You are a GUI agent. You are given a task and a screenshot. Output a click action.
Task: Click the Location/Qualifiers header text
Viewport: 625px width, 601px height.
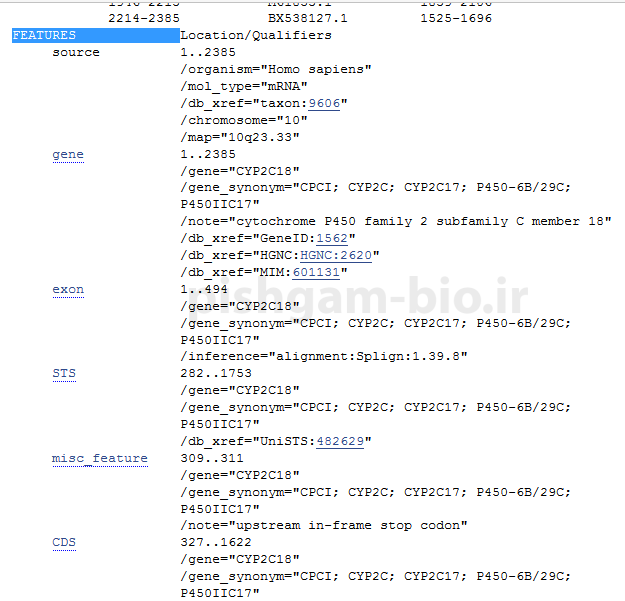pos(256,35)
